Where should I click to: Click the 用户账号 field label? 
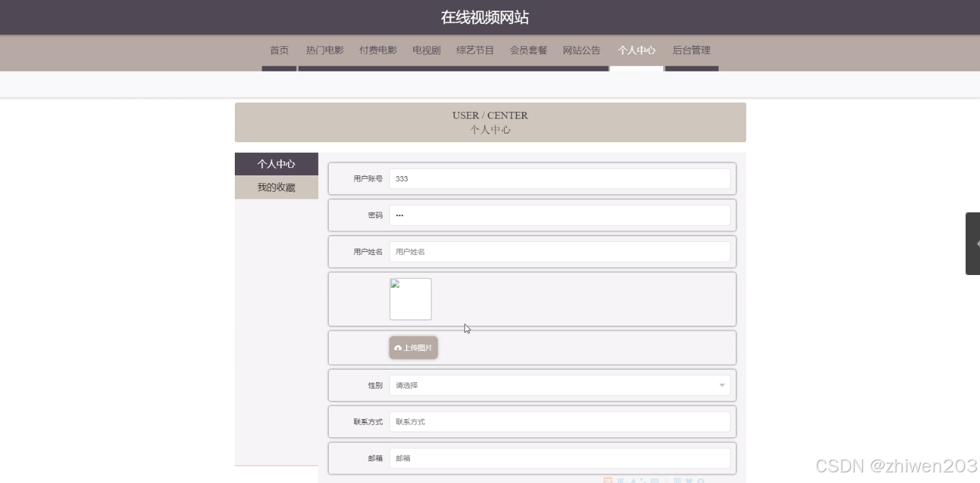368,179
